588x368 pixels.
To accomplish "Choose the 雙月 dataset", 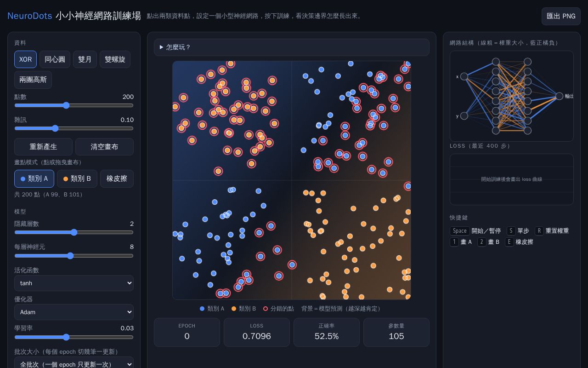I will (x=85, y=59).
